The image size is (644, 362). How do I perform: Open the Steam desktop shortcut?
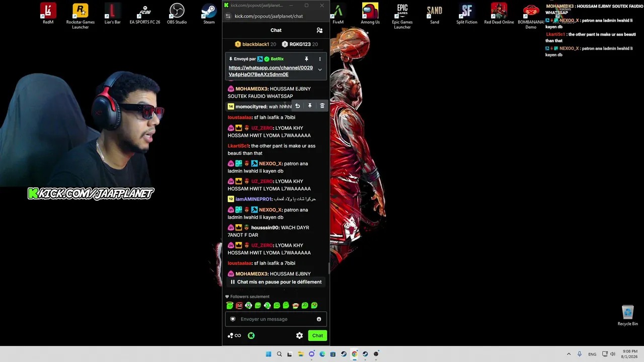[x=209, y=14]
